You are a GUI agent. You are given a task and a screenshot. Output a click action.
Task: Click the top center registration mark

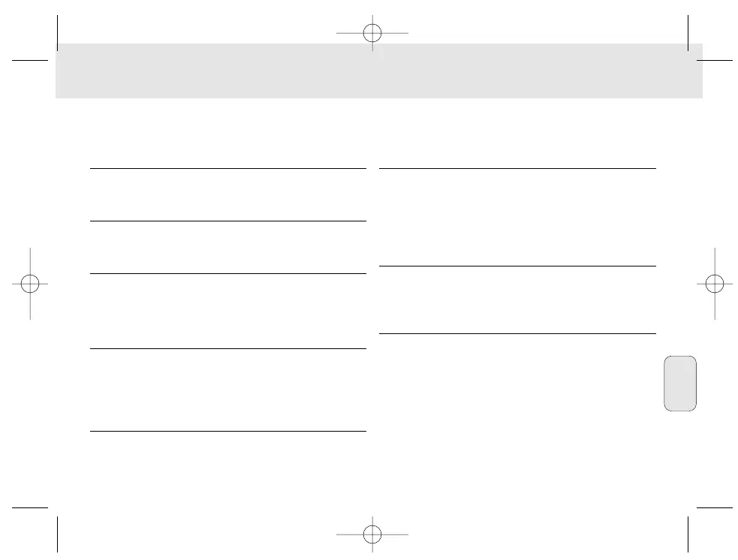click(x=373, y=34)
